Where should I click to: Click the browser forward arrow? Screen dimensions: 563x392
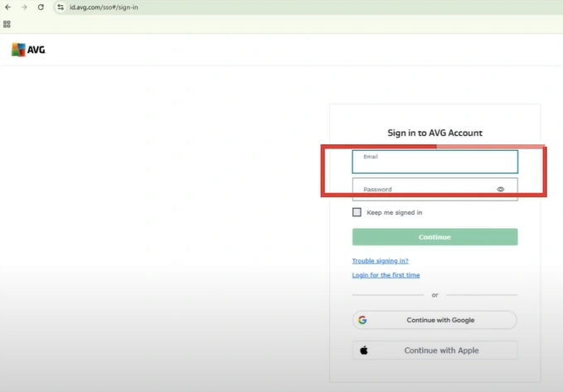(x=24, y=7)
